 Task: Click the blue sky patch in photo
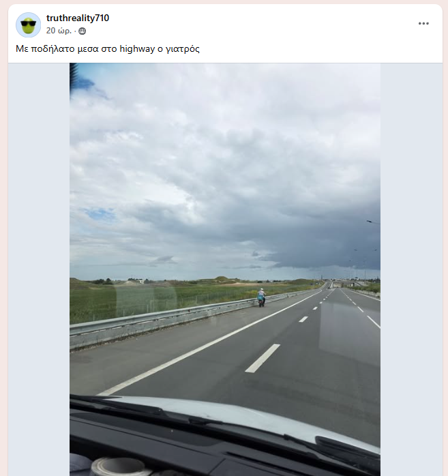[x=100, y=213]
